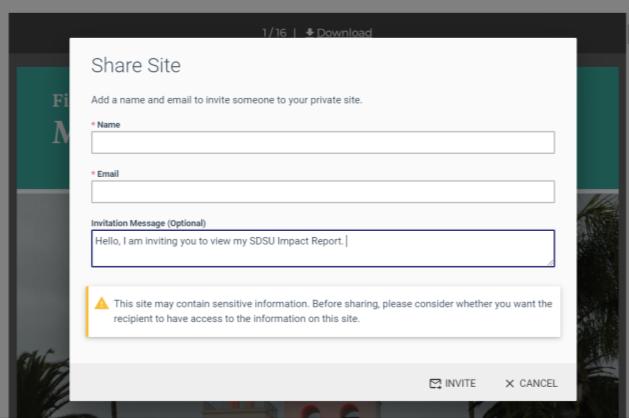Click the "Add a name and email" instruction text
This screenshot has height=418, width=629.
click(226, 99)
